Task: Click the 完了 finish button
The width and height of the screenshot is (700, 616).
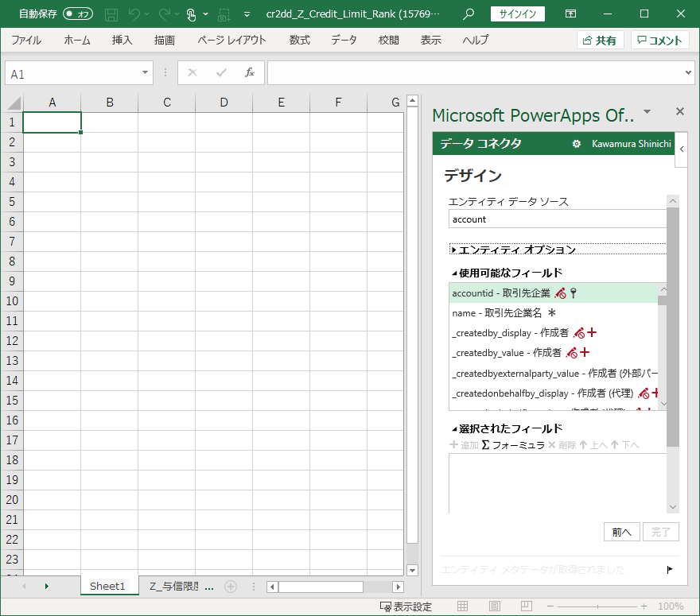Action: tap(661, 532)
